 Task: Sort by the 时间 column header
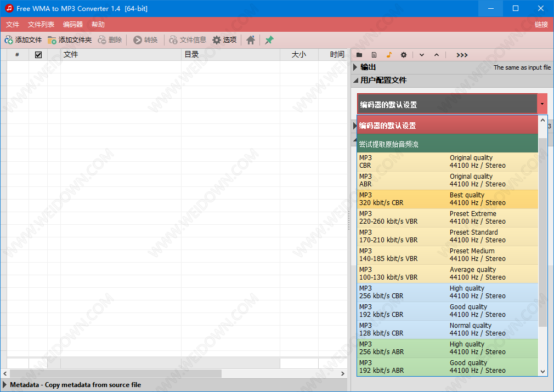[x=333, y=55]
